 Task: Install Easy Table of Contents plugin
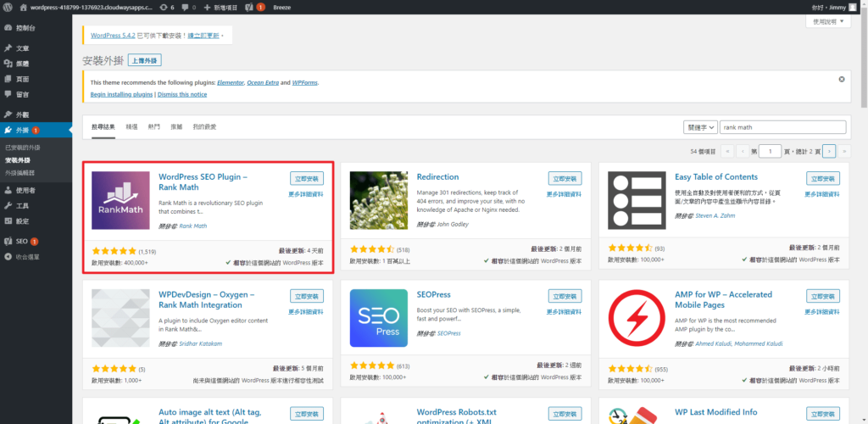coord(822,178)
